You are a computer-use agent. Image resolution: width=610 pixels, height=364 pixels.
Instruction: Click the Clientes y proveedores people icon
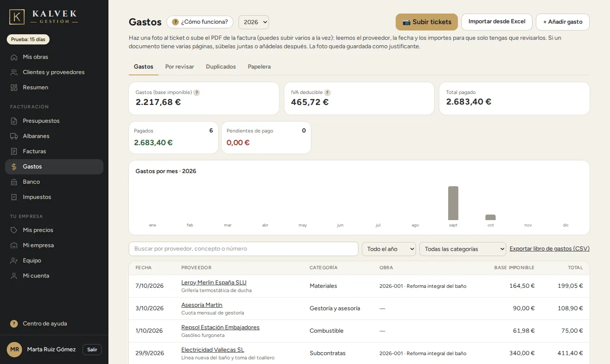(14, 72)
